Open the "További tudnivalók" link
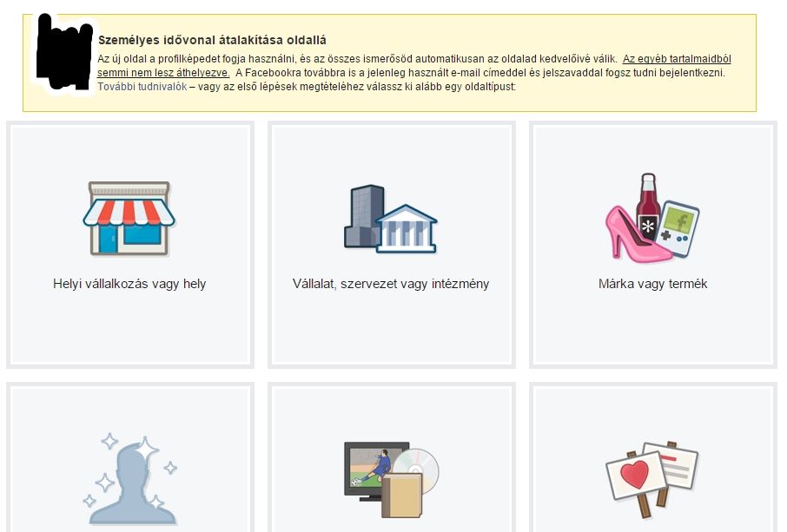Viewport: 787px width, 532px height. pos(142,87)
